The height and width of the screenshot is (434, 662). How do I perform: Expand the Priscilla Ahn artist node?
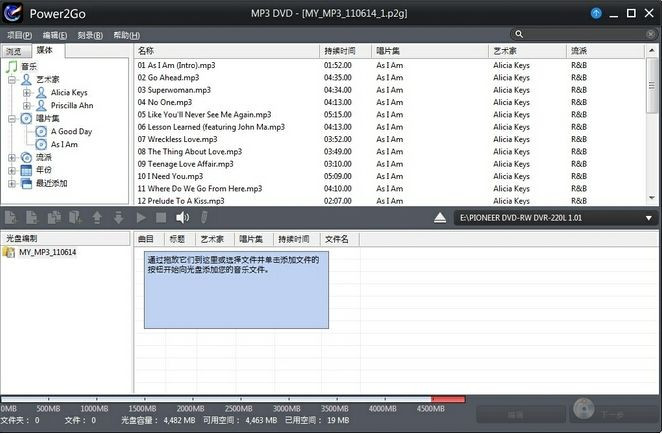pyautogui.click(x=27, y=105)
